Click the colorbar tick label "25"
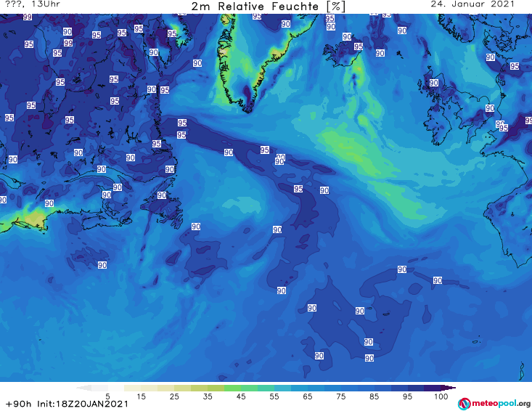Viewport: 532px width, 411px height. pos(174,396)
